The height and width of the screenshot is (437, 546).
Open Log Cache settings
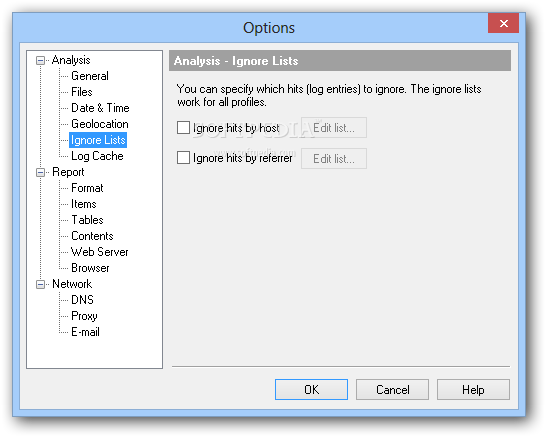tap(97, 156)
